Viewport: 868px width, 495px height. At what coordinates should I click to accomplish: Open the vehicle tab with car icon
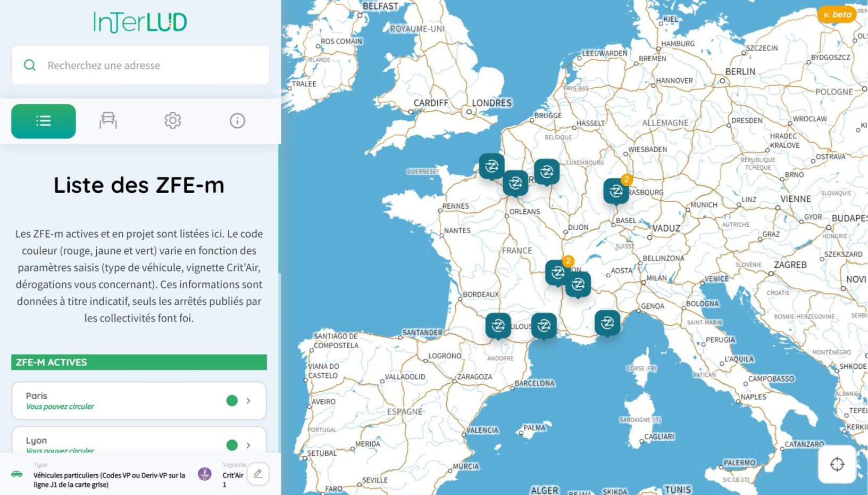(x=108, y=121)
